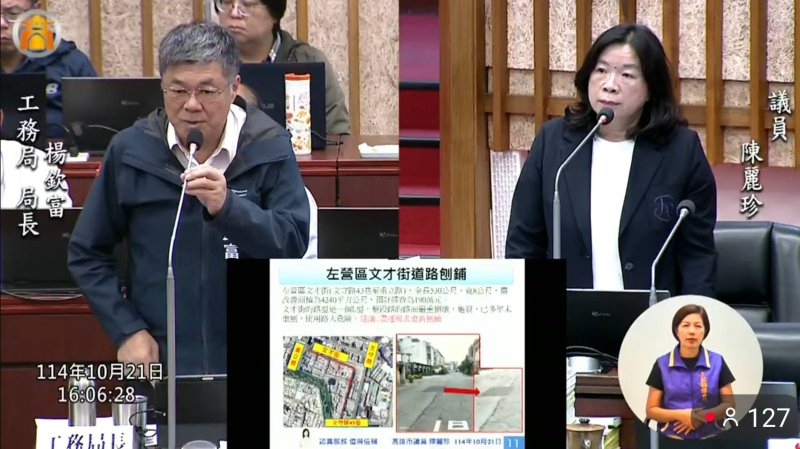
Task: Click the red live indicator dot
Action: coord(710,418)
